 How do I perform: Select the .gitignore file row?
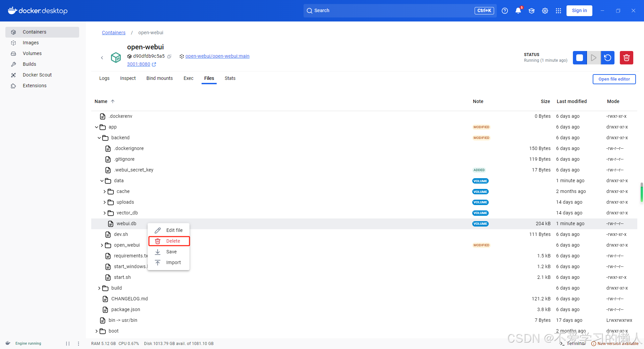[364, 159]
